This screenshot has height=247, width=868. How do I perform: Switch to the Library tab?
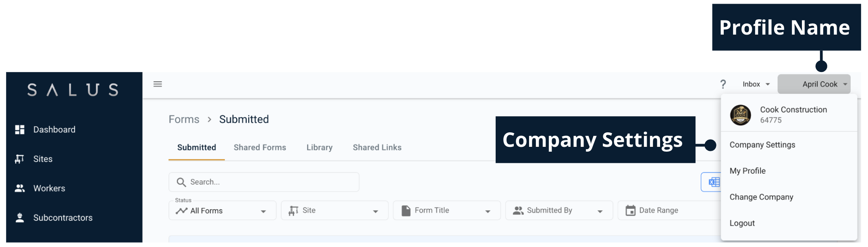point(320,148)
